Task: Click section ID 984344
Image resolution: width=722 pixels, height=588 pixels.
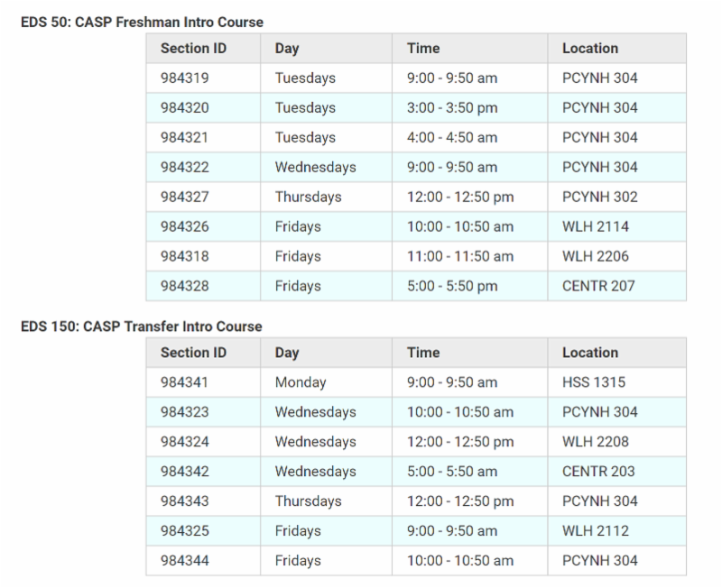Action: 185,561
